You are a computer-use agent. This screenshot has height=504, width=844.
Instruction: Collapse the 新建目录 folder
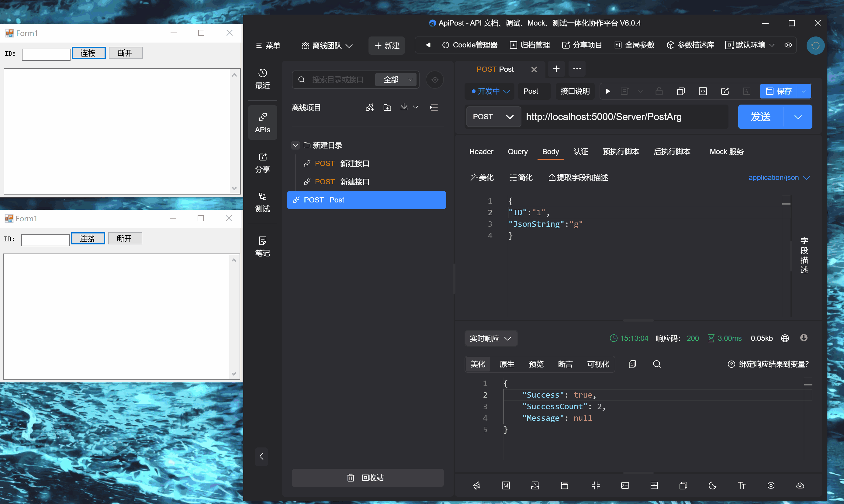pyautogui.click(x=295, y=145)
